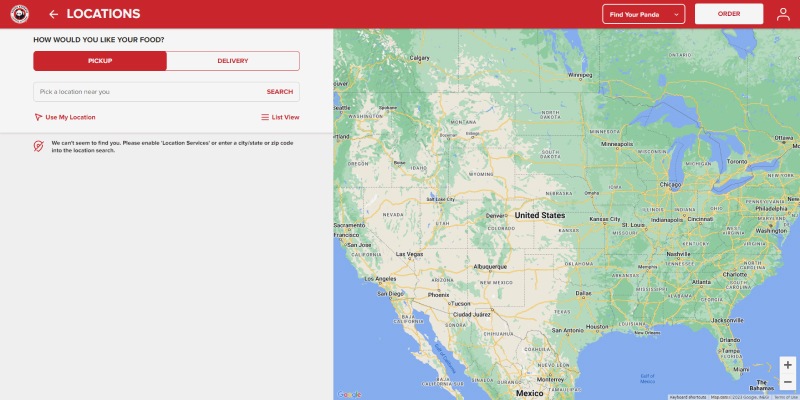The width and height of the screenshot is (800, 400).
Task: Go back using the arrow beside LOCATIONS
Action: pyautogui.click(x=53, y=14)
